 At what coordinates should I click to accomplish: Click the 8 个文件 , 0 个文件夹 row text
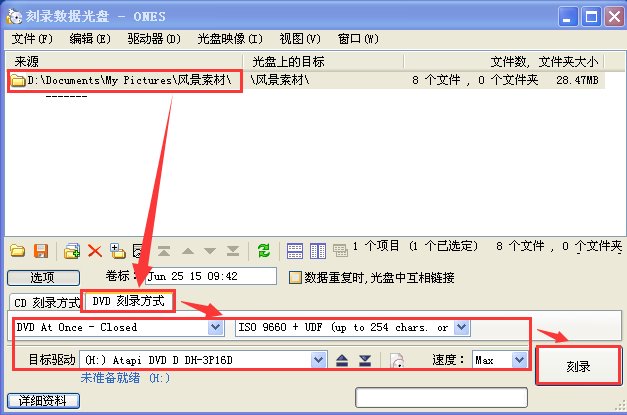click(475, 80)
